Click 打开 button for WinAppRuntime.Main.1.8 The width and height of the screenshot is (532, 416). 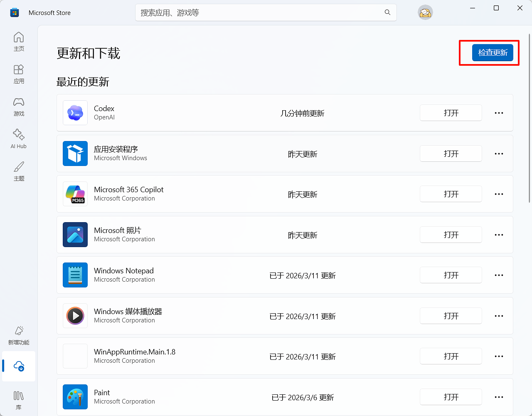[x=451, y=356]
